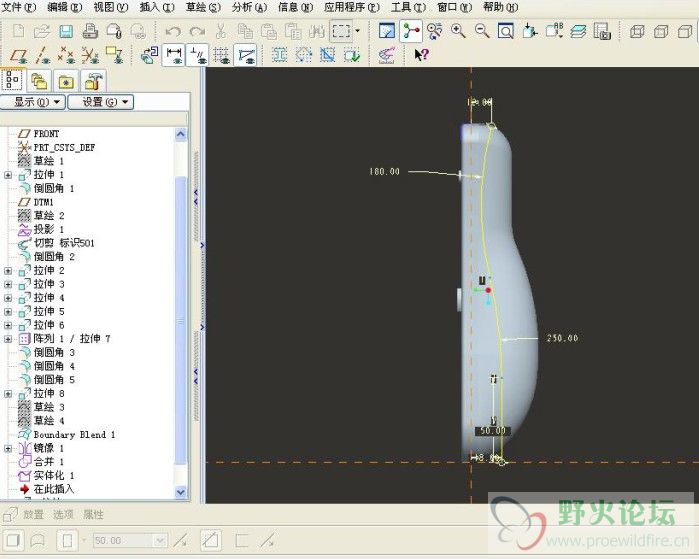The image size is (699, 559).
Task: Open the 编辑 menu
Action: click(65, 7)
